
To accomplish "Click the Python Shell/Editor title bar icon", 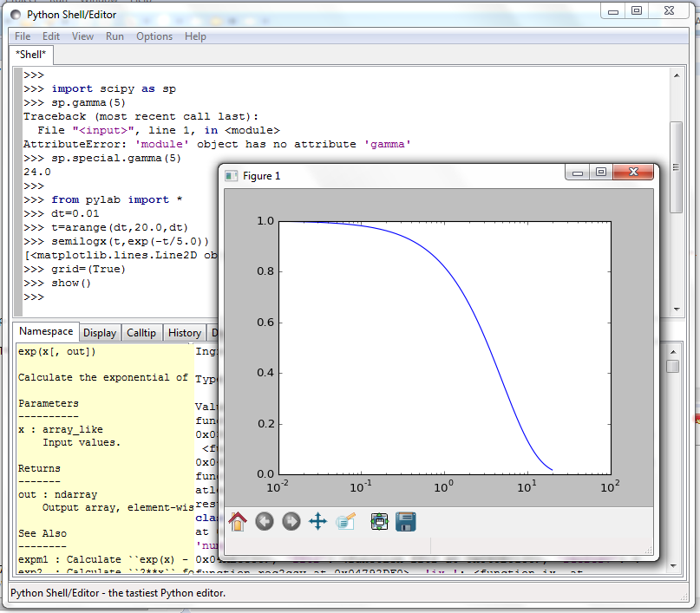I will (16, 14).
